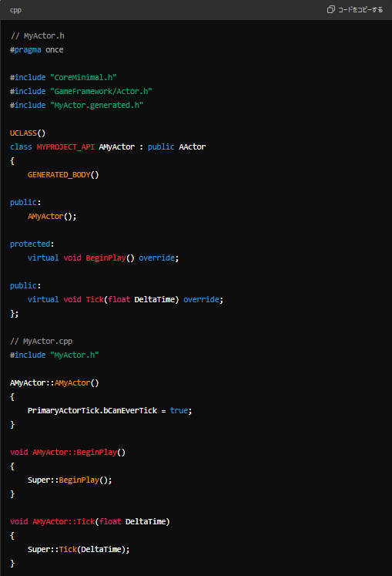Click the cpp language label
Viewport: 392px width, 576px height.
[x=15, y=10]
